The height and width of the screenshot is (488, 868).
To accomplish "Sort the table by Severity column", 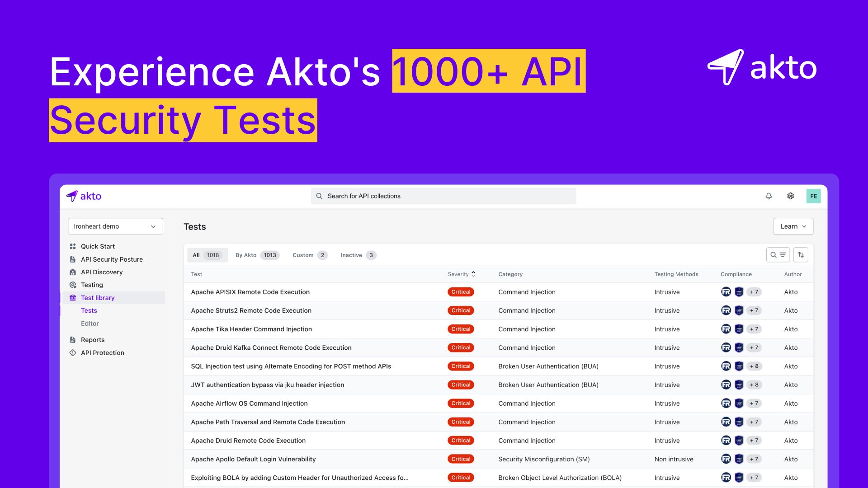I will click(462, 274).
